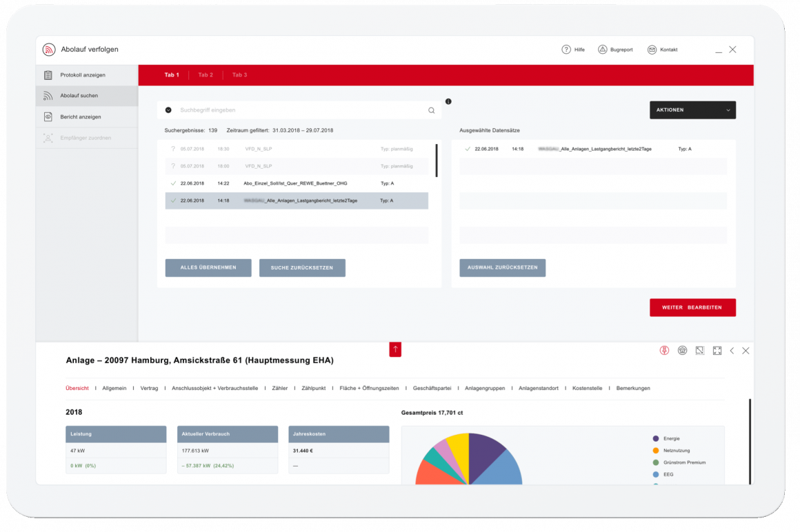Open Hilfe via the question mark icon
This screenshot has width=800, height=532.
pos(566,50)
